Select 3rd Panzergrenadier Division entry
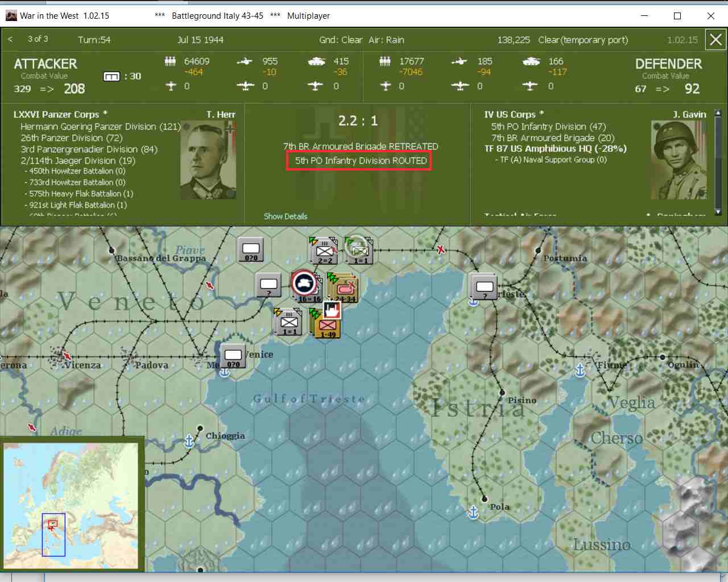The height and width of the screenshot is (582, 728). pyautogui.click(x=89, y=149)
